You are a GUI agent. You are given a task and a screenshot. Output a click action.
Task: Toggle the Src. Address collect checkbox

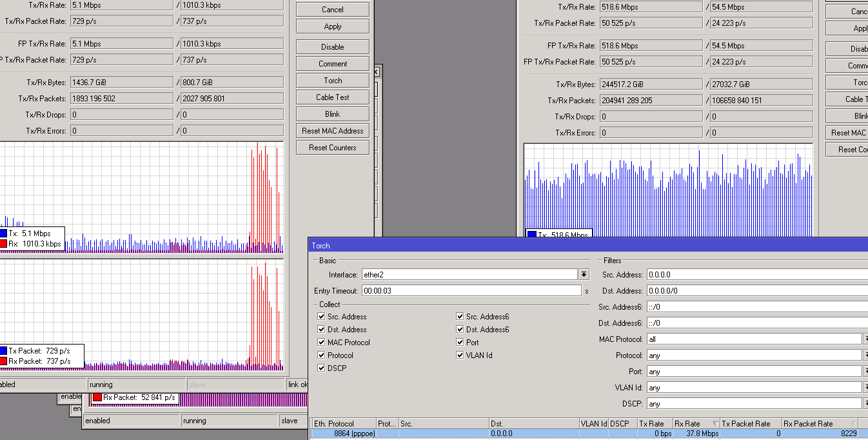321,317
